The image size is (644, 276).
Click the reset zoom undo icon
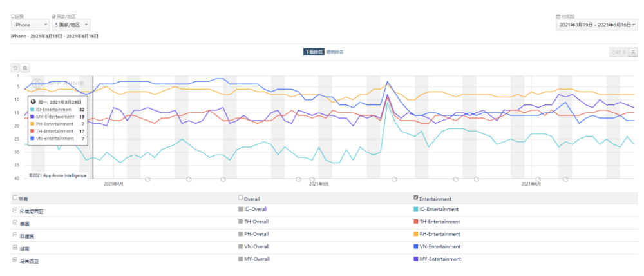pyautogui.click(x=15, y=68)
